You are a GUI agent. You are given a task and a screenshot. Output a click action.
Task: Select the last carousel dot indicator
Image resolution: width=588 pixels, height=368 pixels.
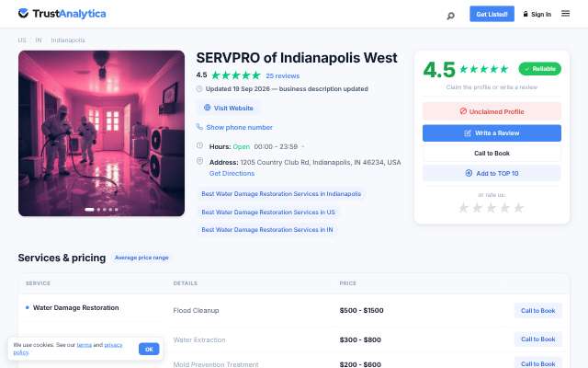point(117,210)
